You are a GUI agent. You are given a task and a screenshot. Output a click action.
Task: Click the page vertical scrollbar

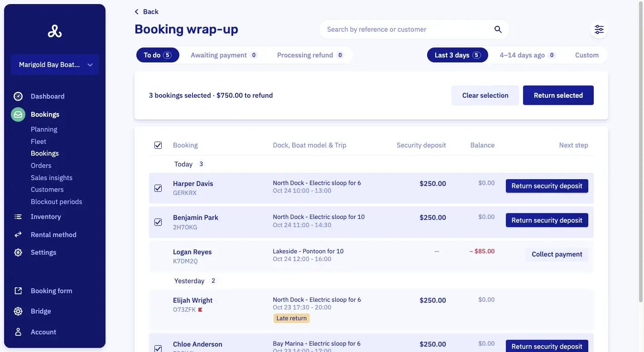(640, 152)
